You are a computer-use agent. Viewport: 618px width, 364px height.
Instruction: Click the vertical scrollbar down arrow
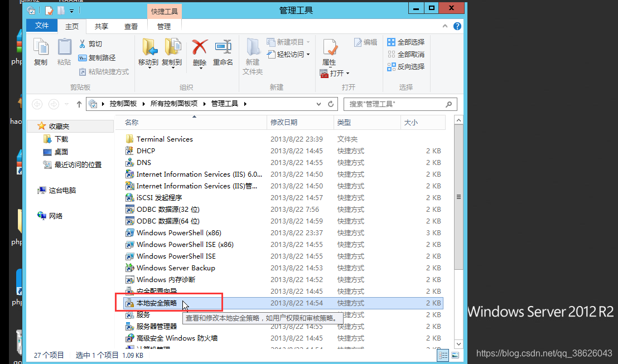click(x=458, y=344)
